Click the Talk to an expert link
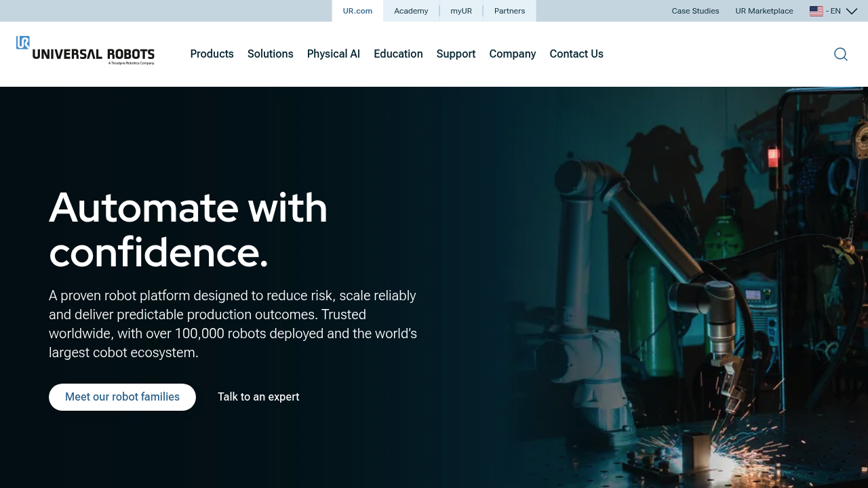 pos(258,396)
